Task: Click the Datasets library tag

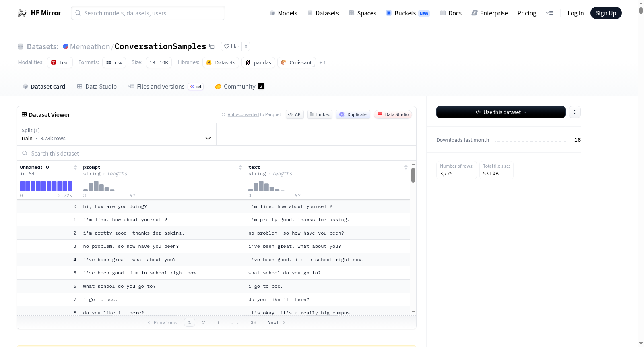Action: 221,62
